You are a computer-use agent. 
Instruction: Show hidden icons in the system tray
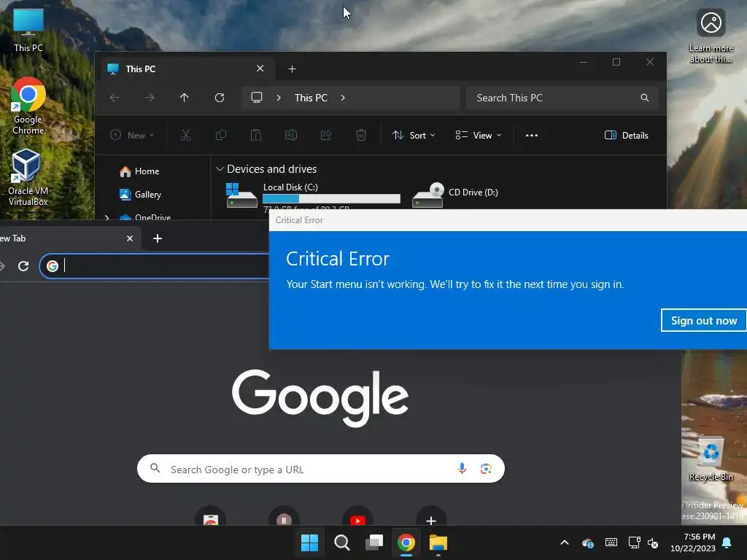[x=565, y=542]
